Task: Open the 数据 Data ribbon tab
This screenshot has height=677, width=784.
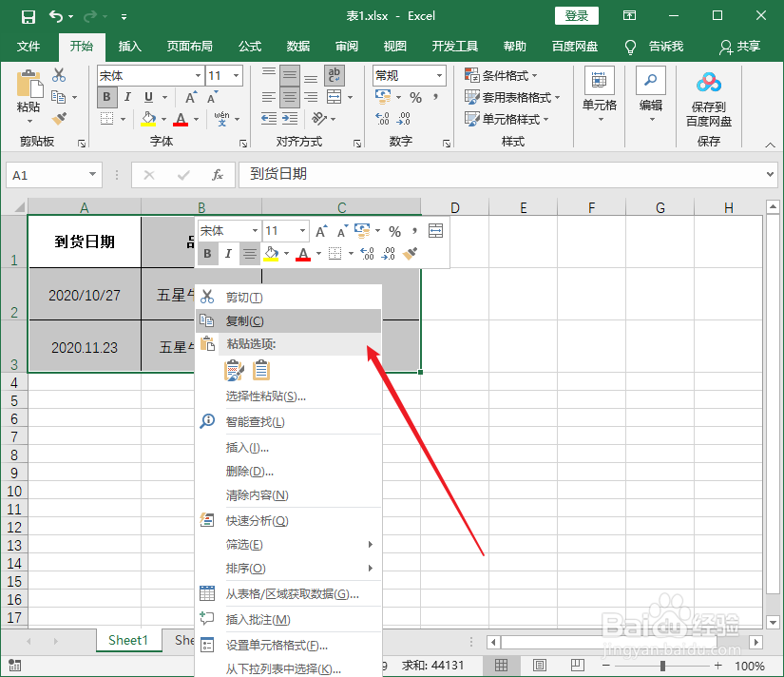Action: point(298,47)
